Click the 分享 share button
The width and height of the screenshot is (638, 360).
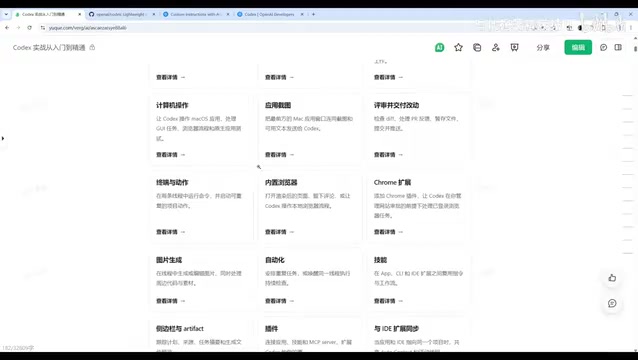(543, 48)
